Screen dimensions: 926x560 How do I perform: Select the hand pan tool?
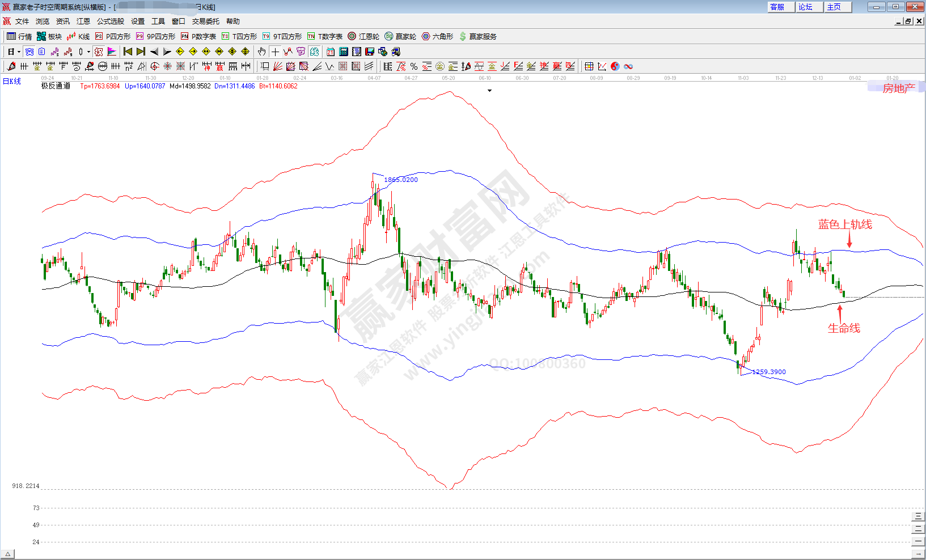tap(261, 52)
